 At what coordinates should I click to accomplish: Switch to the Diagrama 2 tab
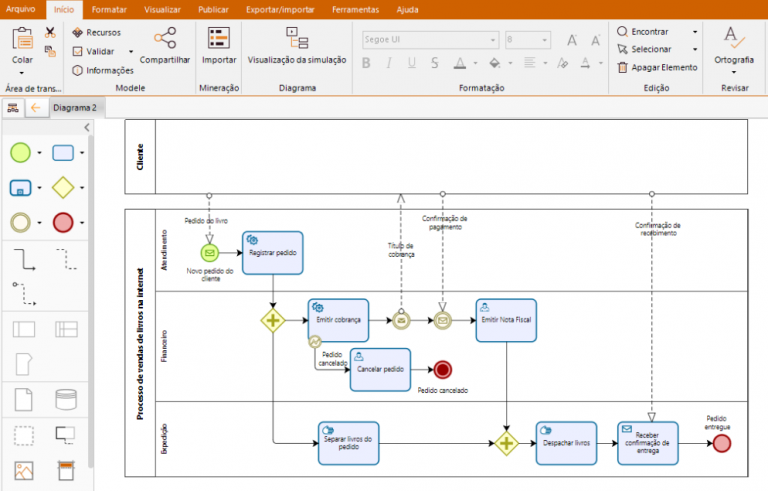pos(75,107)
